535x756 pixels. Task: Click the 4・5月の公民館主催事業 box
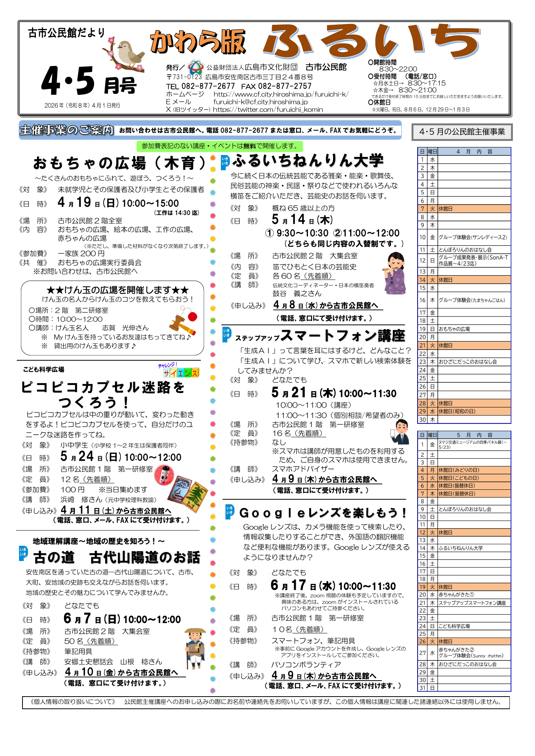click(462, 132)
